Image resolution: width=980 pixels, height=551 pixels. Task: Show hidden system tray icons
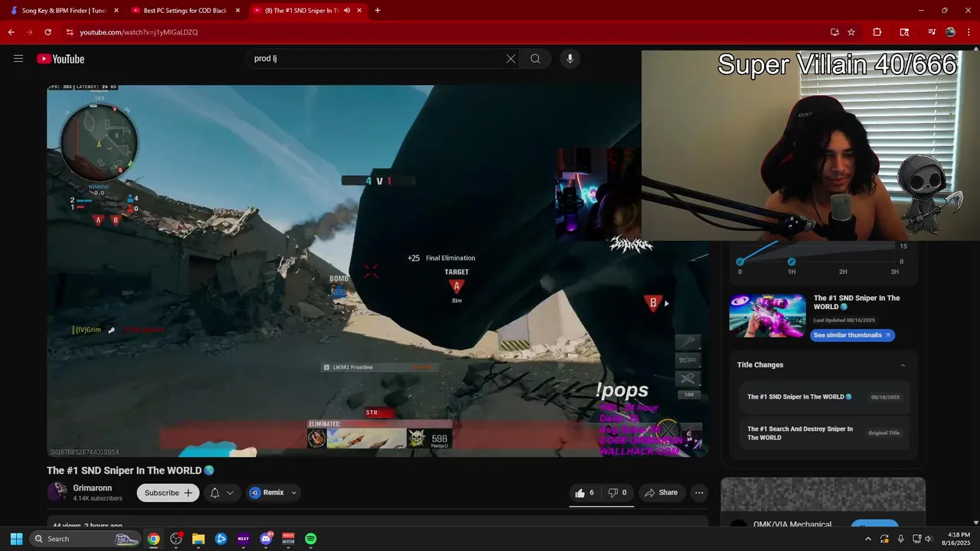[x=867, y=539]
